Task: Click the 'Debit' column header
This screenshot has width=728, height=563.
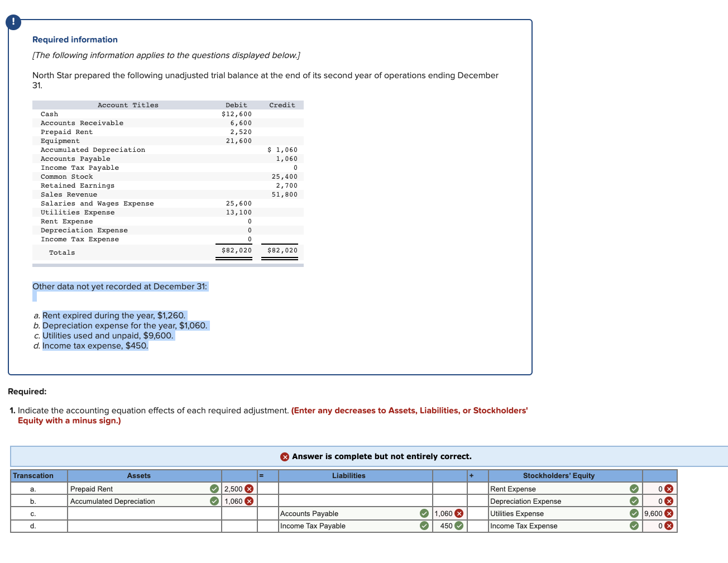Action: pyautogui.click(x=236, y=105)
